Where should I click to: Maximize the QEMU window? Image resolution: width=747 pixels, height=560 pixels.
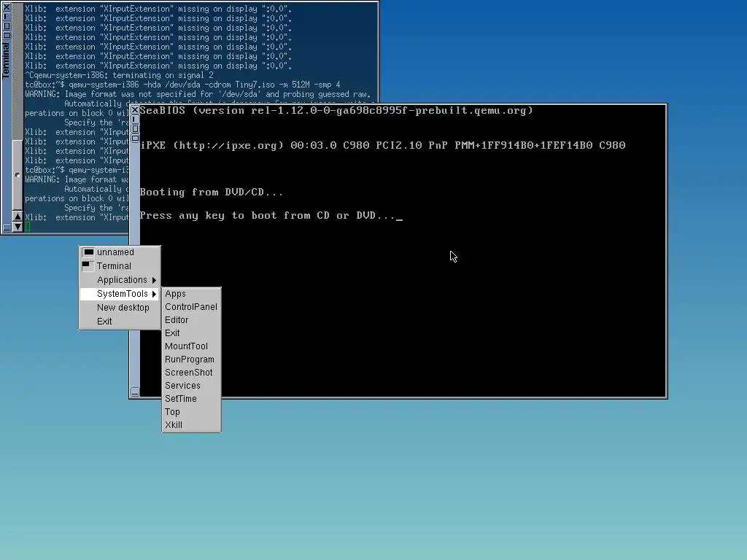point(135,128)
